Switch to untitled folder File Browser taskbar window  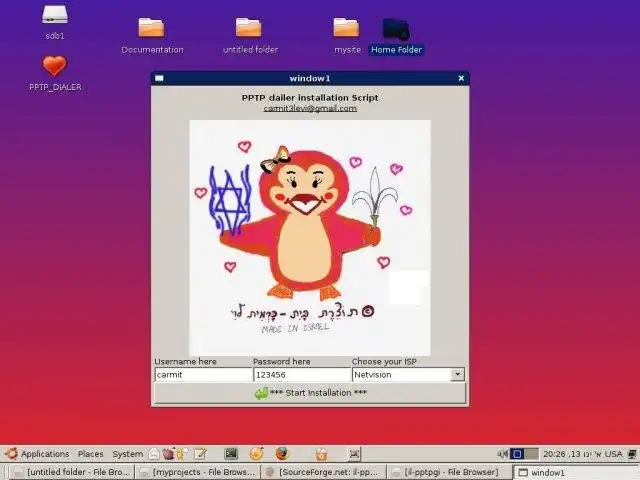[x=72, y=472]
